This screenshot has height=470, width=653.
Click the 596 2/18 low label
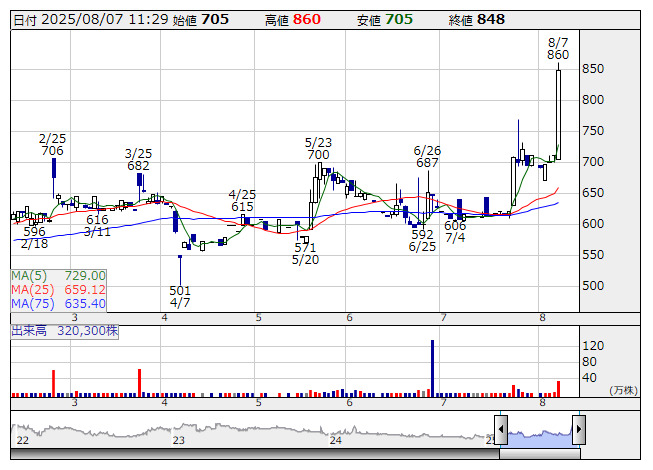(35, 238)
